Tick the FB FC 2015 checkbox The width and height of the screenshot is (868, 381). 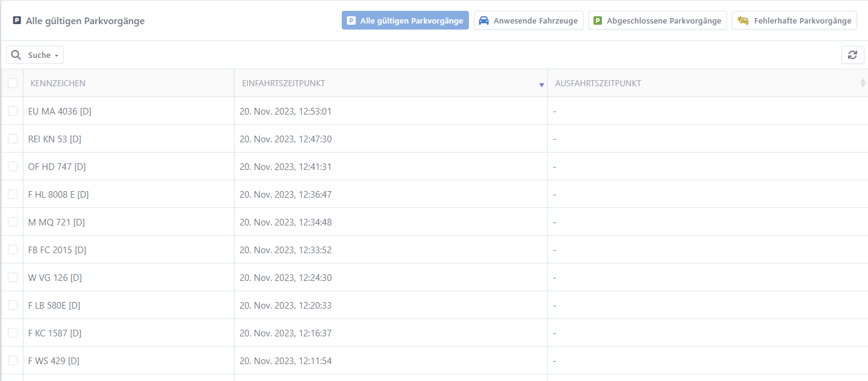[x=13, y=250]
